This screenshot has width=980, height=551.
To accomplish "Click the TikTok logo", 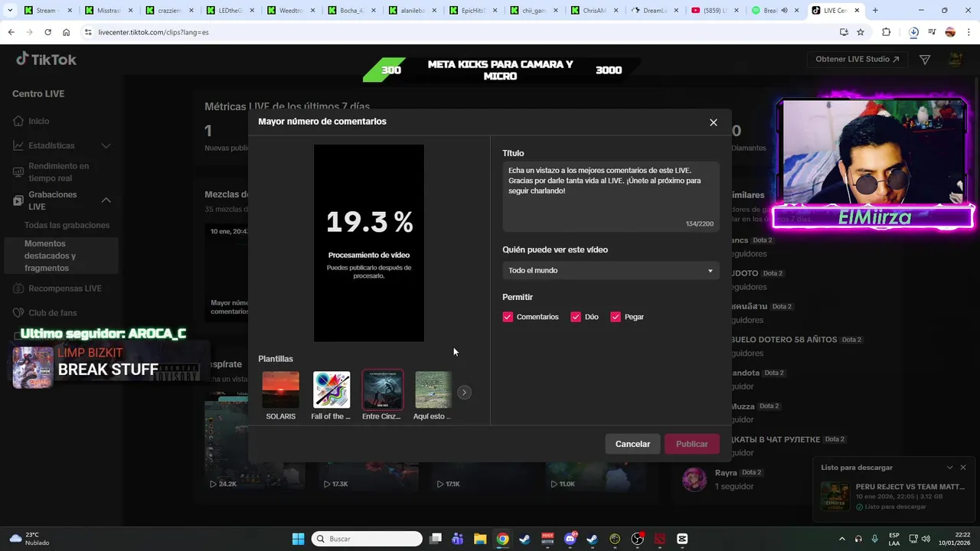I will tap(46, 59).
